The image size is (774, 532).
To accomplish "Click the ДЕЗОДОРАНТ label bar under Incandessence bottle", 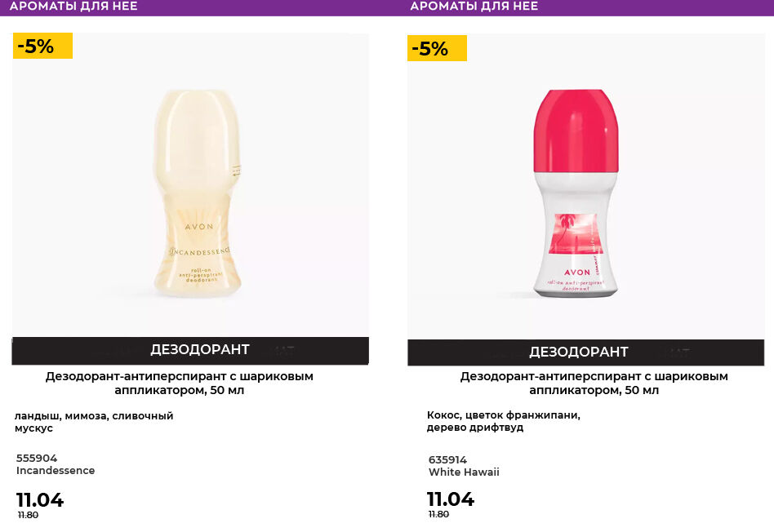I will pos(199,350).
